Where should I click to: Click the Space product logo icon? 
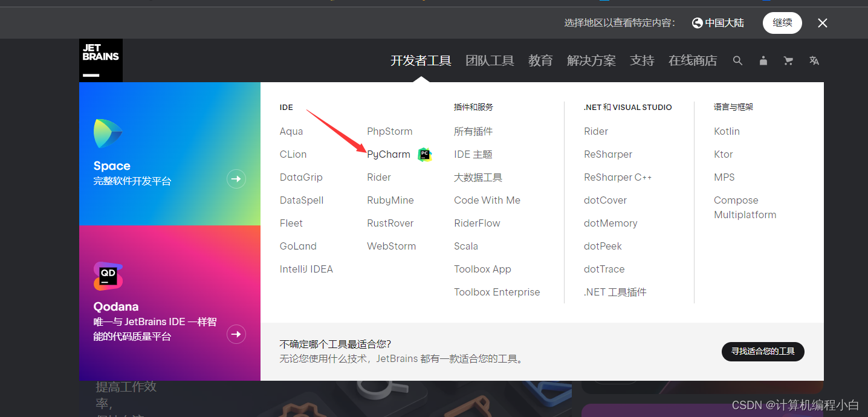pos(108,134)
